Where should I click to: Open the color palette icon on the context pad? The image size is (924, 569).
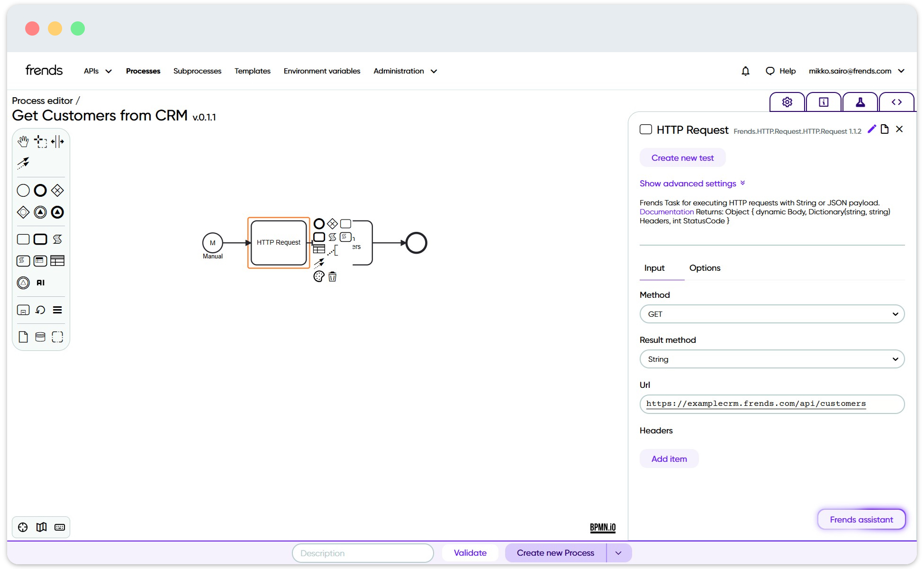tap(318, 276)
